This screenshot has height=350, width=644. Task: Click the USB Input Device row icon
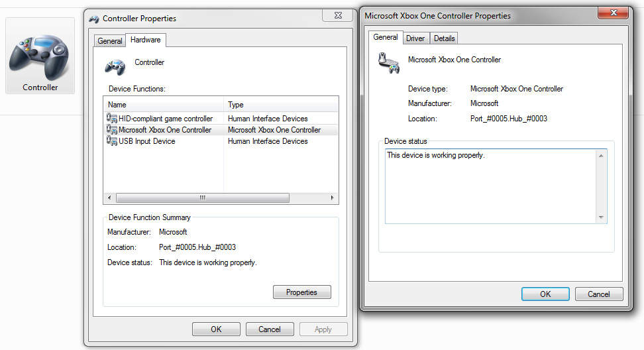click(x=111, y=141)
